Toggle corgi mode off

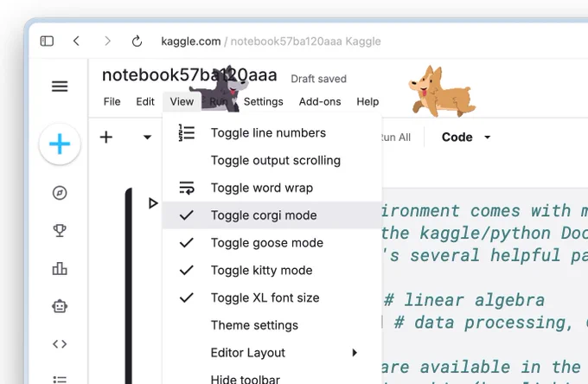pos(272,215)
